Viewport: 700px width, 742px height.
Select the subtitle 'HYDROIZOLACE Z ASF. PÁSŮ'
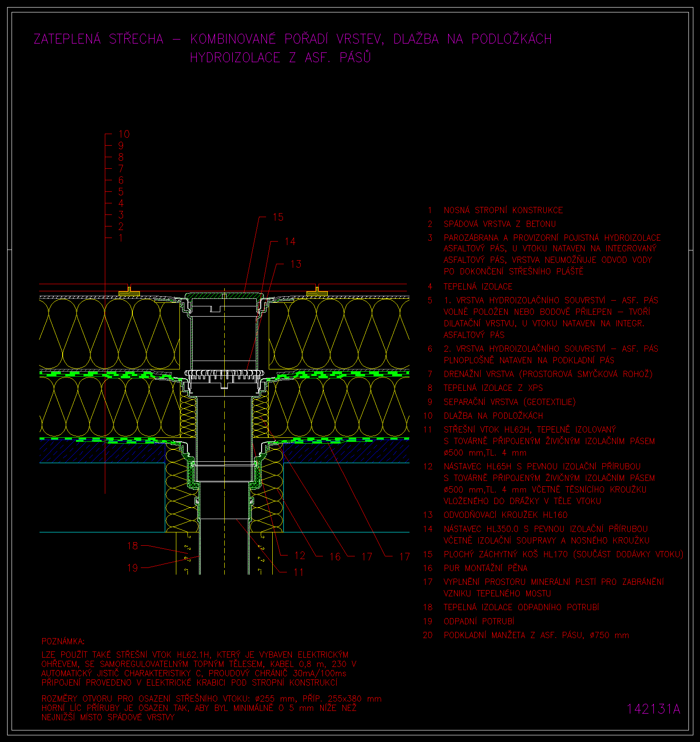point(280,57)
